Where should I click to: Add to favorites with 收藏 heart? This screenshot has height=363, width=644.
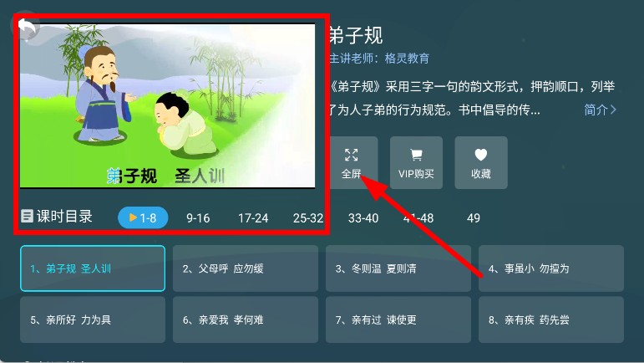pyautogui.click(x=481, y=163)
